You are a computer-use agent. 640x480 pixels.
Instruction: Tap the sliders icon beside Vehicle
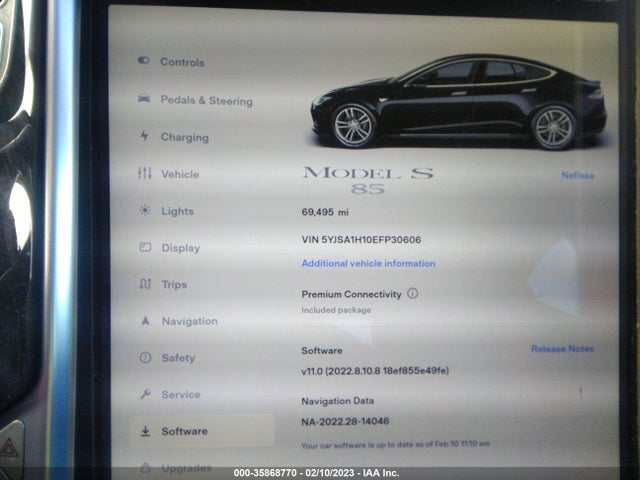click(144, 173)
